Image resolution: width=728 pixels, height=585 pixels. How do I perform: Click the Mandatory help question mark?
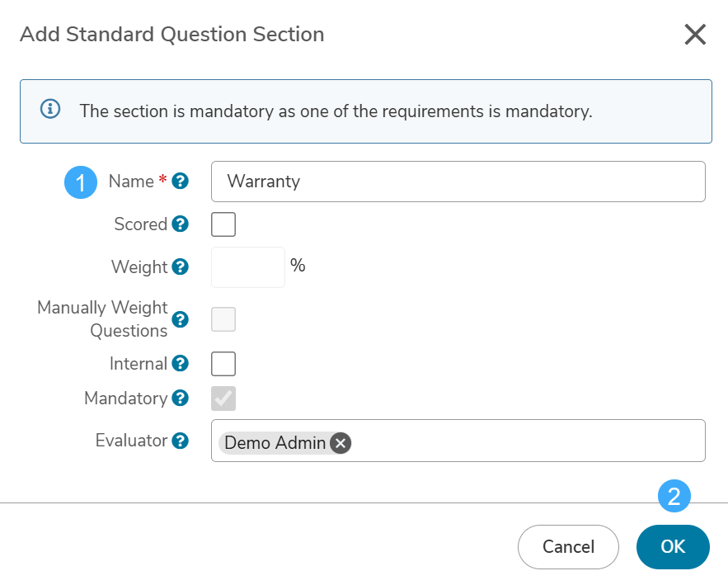click(x=180, y=398)
